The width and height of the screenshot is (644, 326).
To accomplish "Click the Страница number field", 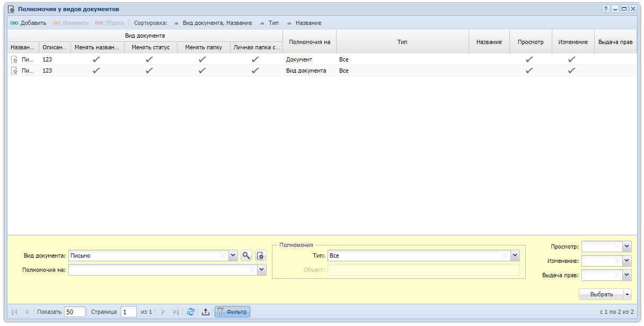I will (x=129, y=312).
